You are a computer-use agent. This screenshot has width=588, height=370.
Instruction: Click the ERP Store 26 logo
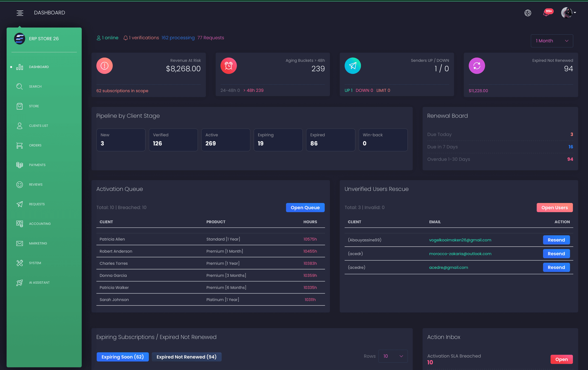click(20, 39)
